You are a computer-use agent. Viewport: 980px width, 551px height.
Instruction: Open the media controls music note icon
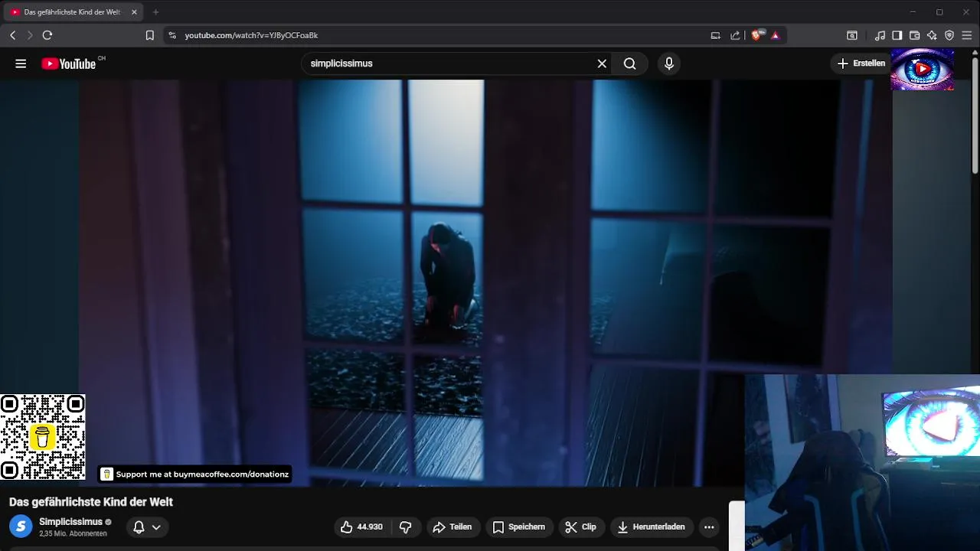[x=880, y=35]
